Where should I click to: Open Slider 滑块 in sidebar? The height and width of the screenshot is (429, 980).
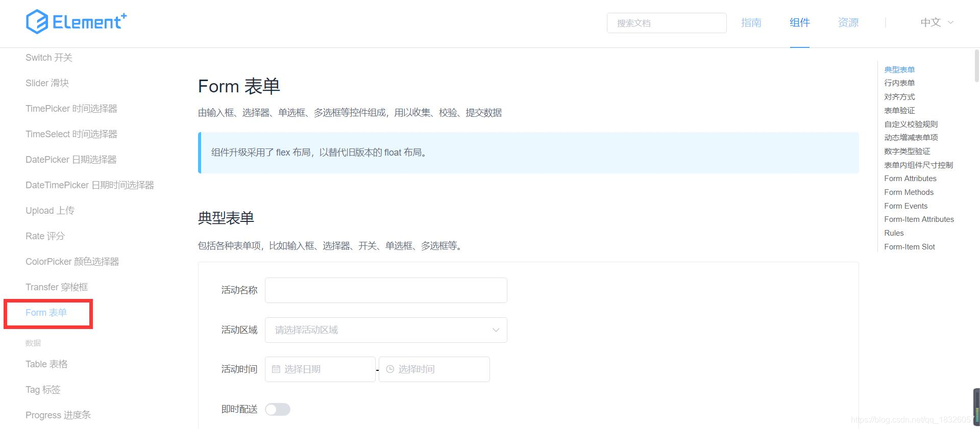click(47, 83)
